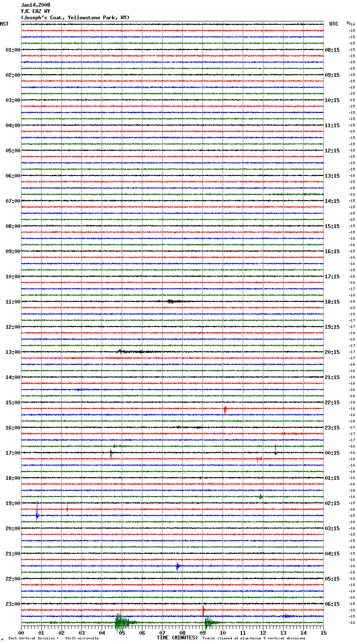Click the minute 00 label on x-axis
This screenshot has height=644, width=357.
(x=21, y=633)
